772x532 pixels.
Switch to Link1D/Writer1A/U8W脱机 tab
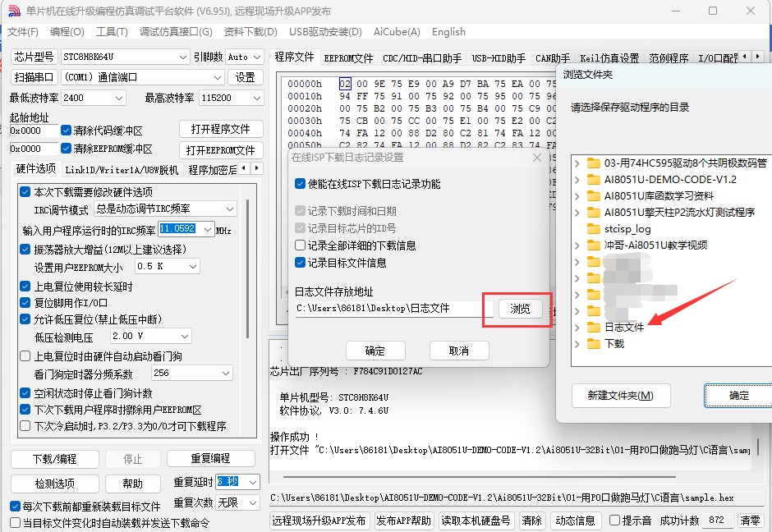pos(122,170)
